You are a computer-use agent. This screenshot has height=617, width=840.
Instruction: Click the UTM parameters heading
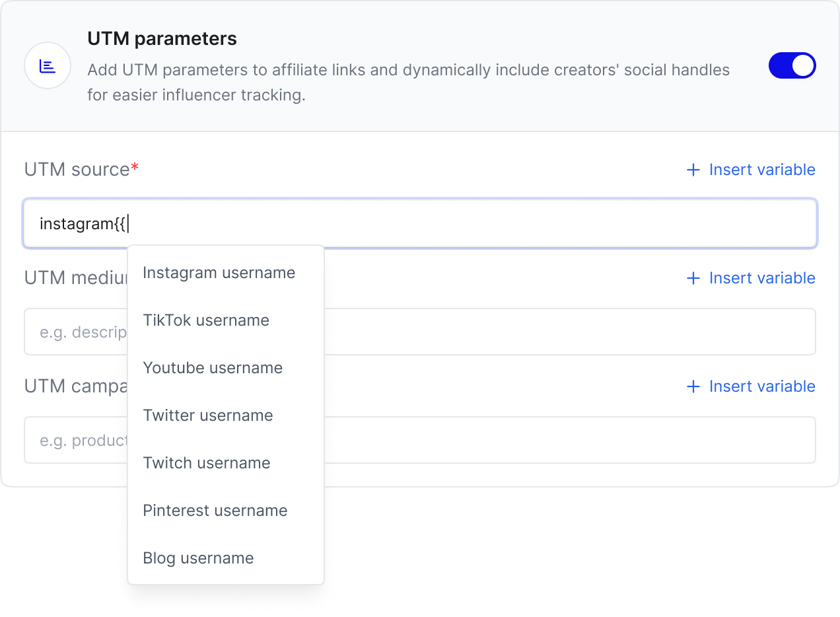tap(162, 38)
